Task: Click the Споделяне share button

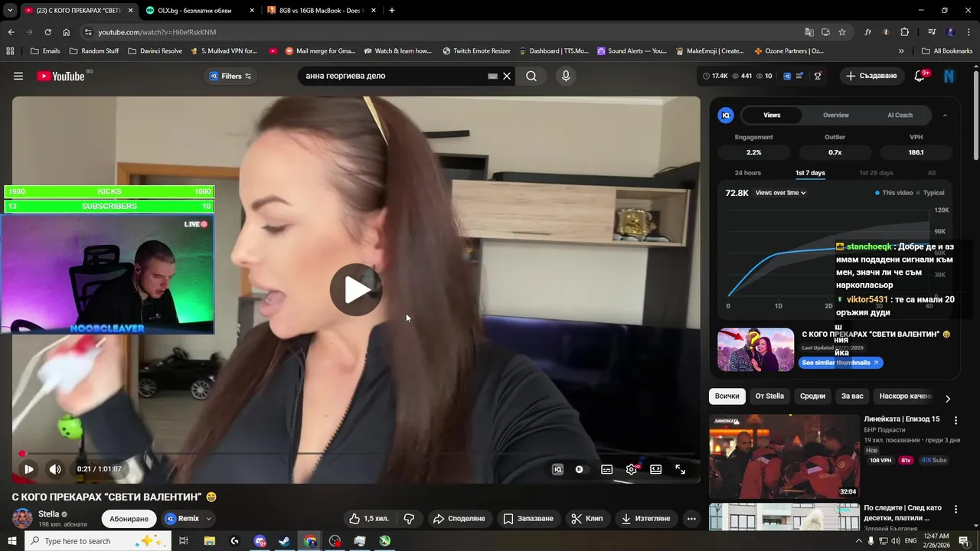Action: point(459,518)
